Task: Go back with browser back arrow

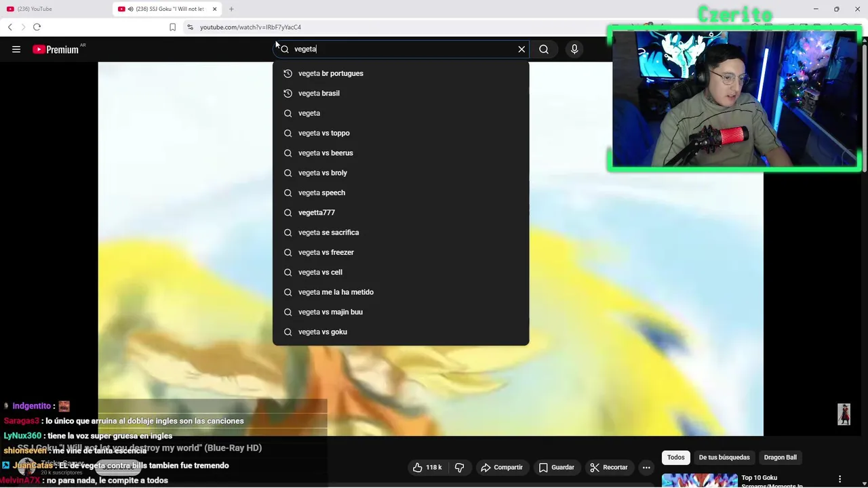Action: point(9,27)
